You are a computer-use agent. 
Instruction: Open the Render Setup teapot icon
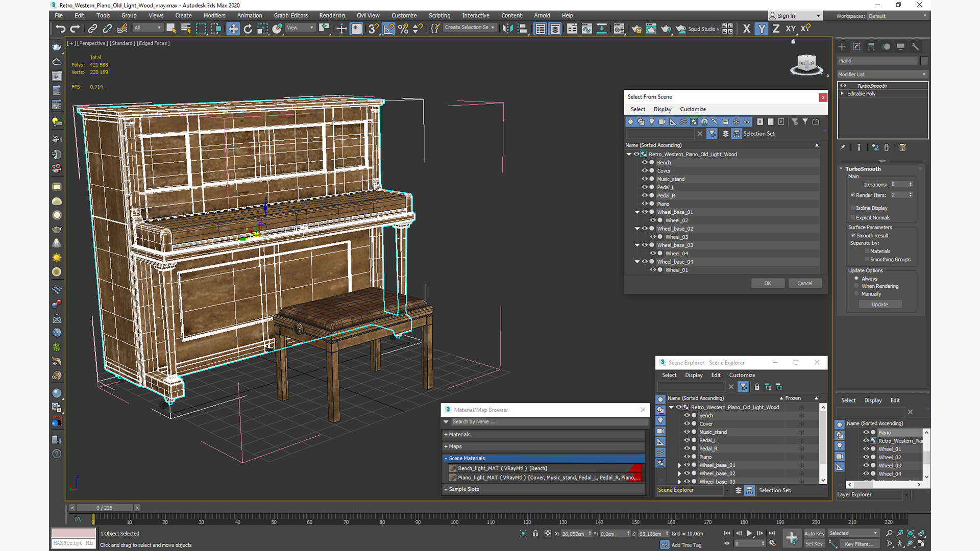pos(636,29)
